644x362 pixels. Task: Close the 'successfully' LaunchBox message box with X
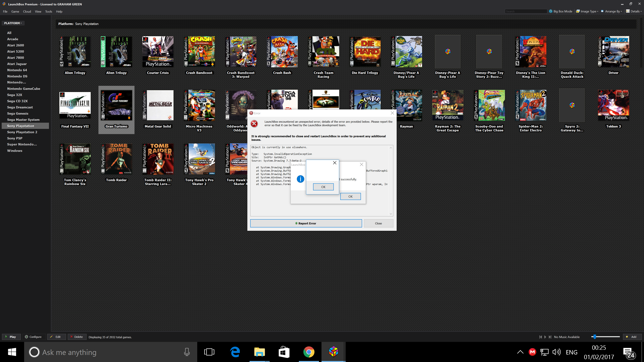tap(362, 164)
